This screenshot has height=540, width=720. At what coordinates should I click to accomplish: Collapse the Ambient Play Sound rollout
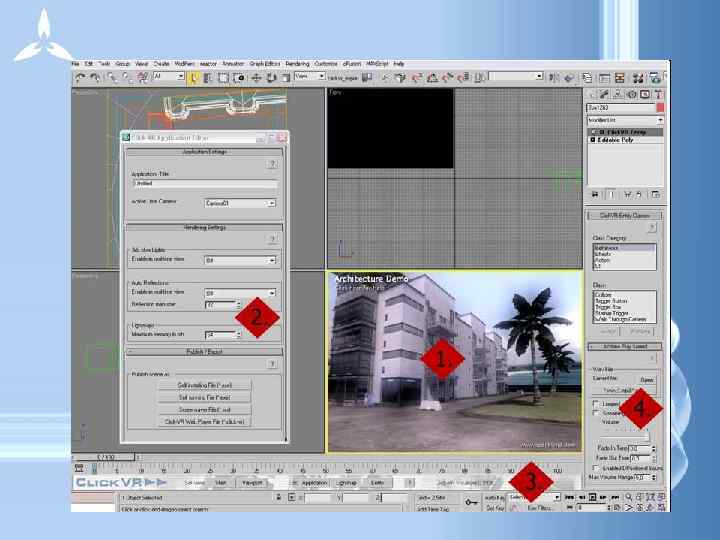[625, 346]
